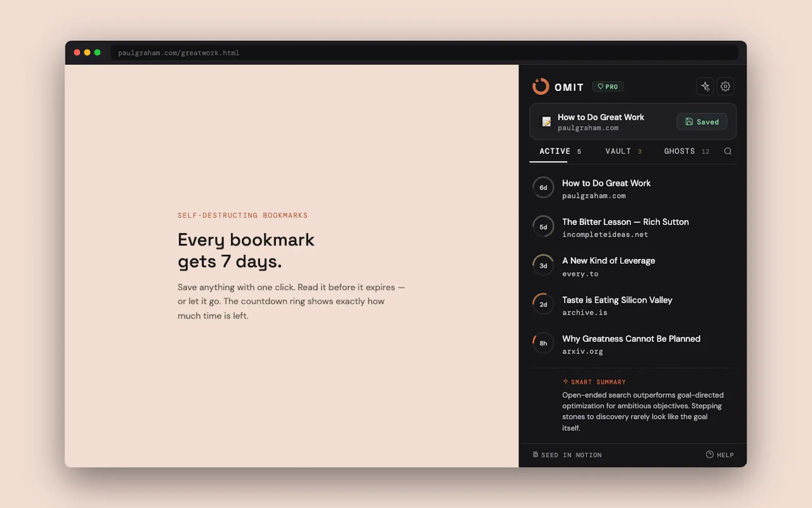Switch to the Active tab
812x508 pixels.
pos(560,151)
